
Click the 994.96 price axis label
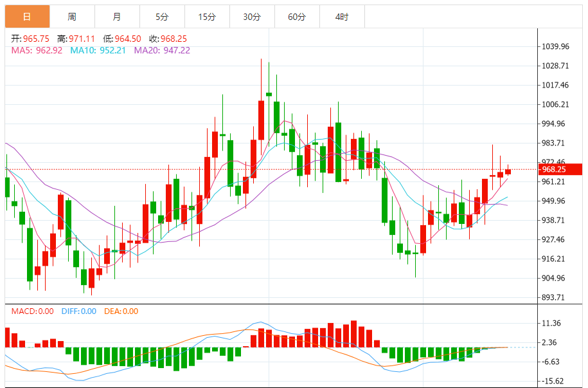[553, 124]
